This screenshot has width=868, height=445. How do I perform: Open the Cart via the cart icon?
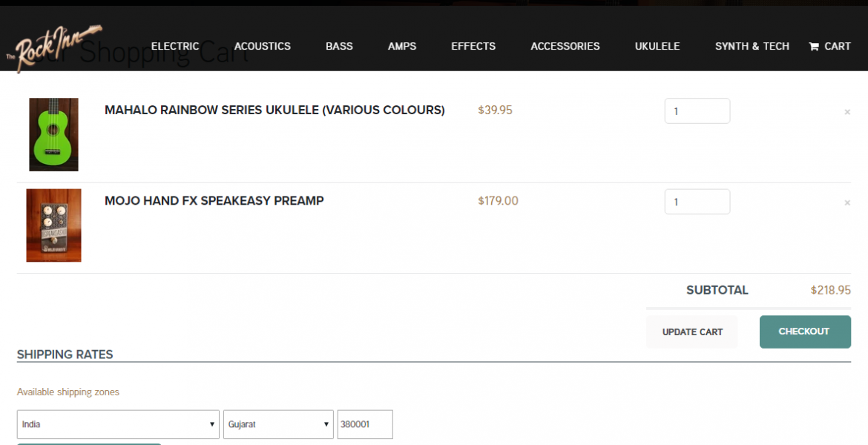tap(814, 46)
